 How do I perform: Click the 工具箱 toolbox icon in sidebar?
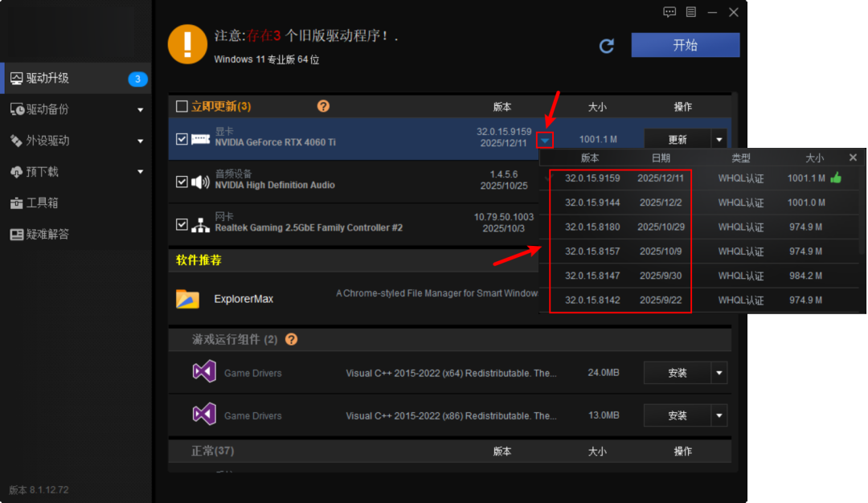tap(17, 203)
